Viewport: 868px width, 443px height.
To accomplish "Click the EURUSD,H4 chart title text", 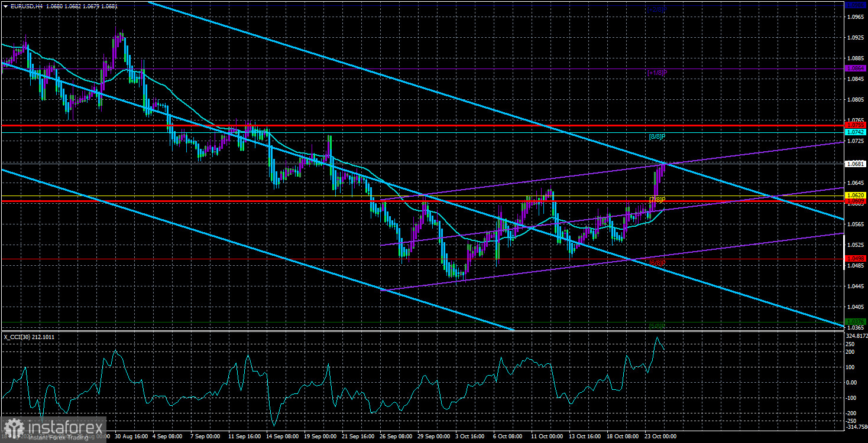I will coord(25,6).
